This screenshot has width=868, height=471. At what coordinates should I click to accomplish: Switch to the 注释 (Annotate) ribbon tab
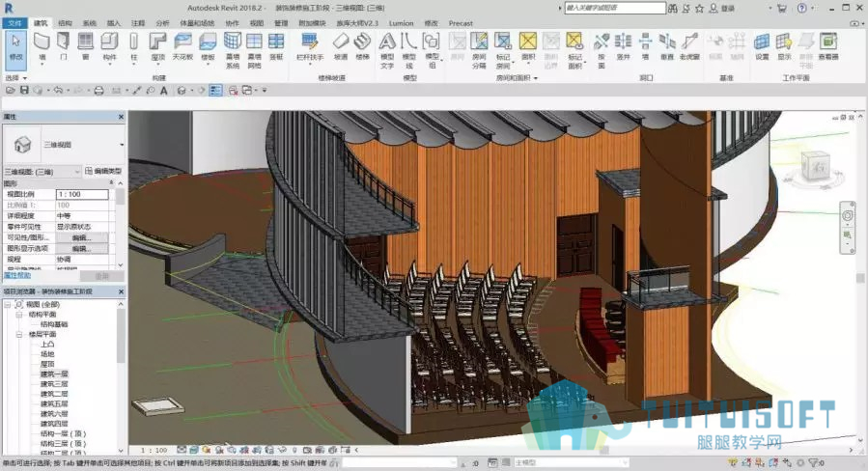[x=138, y=23]
